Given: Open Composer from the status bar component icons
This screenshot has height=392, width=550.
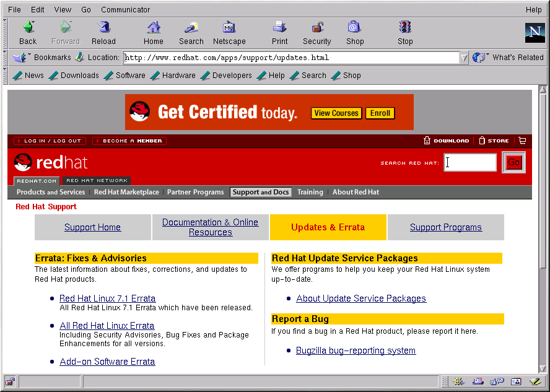Looking at the screenshot, I should tap(536, 381).
